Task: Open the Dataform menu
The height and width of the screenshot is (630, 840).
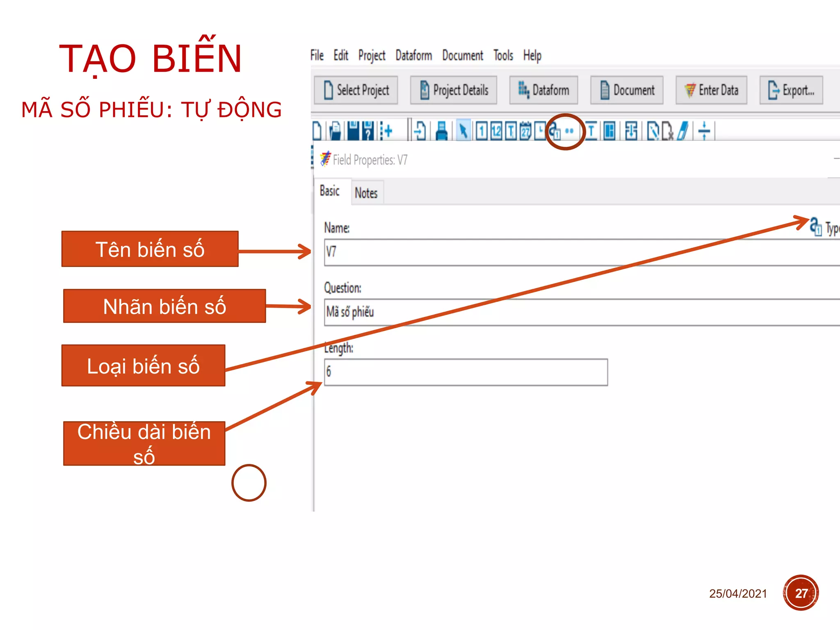Action: pyautogui.click(x=413, y=55)
